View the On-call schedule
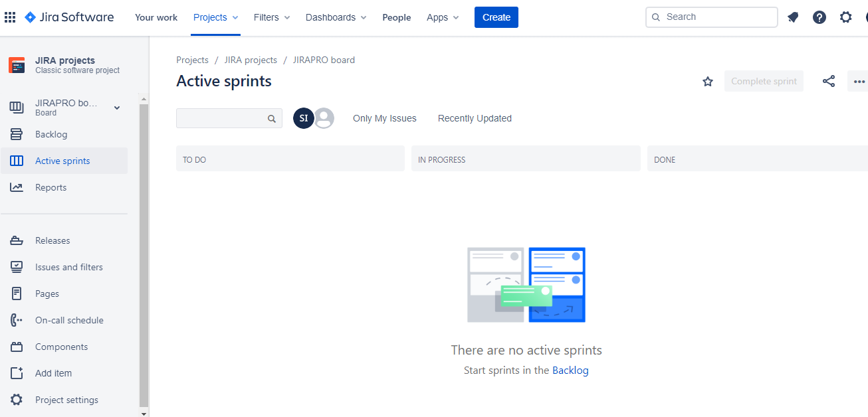Viewport: 868px width, 417px height. point(69,319)
